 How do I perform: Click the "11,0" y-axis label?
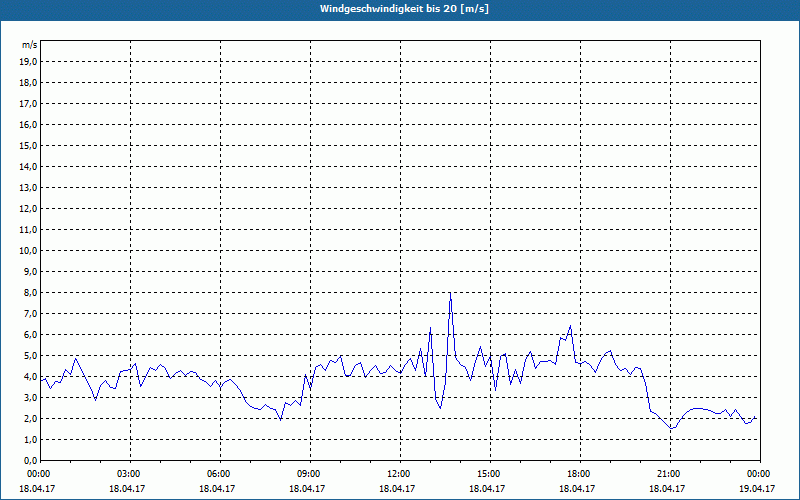tap(30, 230)
